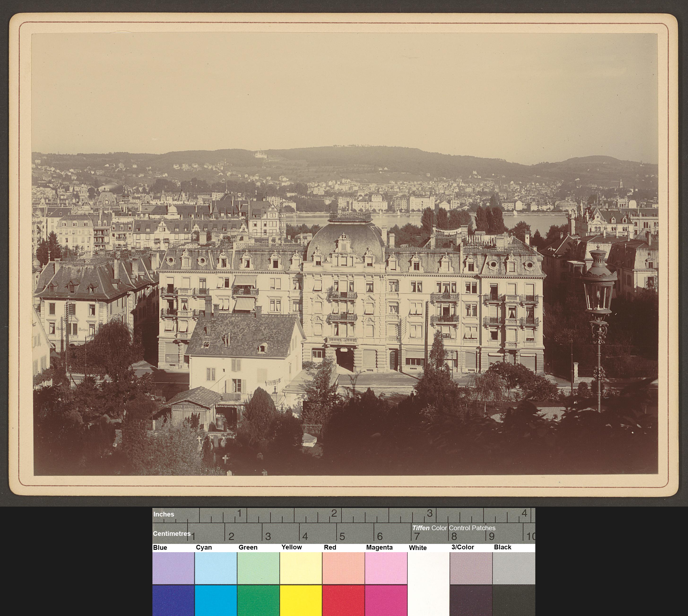Click the saturated cyan color patch

(x=216, y=600)
